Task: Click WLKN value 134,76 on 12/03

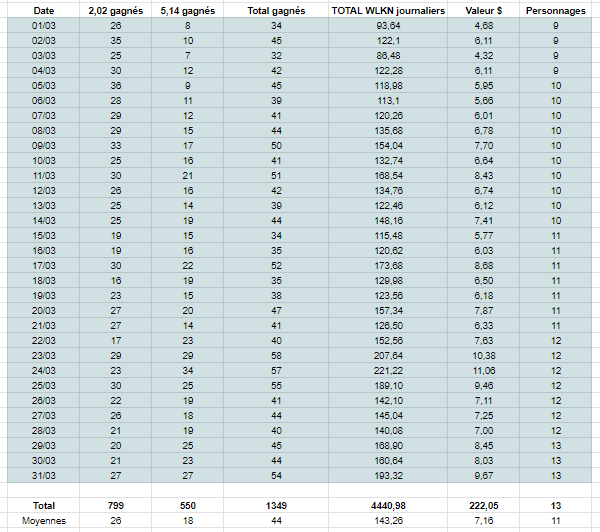Action: (388, 191)
